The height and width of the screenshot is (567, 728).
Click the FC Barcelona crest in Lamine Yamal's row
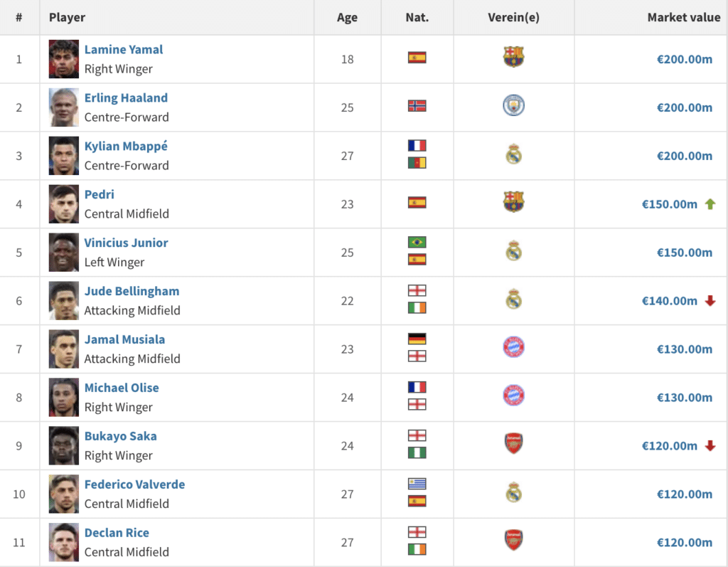coord(513,57)
